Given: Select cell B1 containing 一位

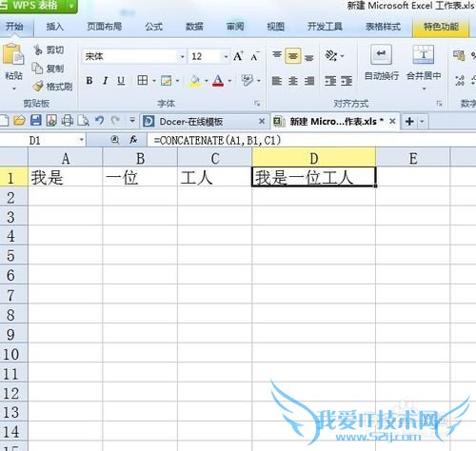Looking at the screenshot, I should click(x=140, y=177).
